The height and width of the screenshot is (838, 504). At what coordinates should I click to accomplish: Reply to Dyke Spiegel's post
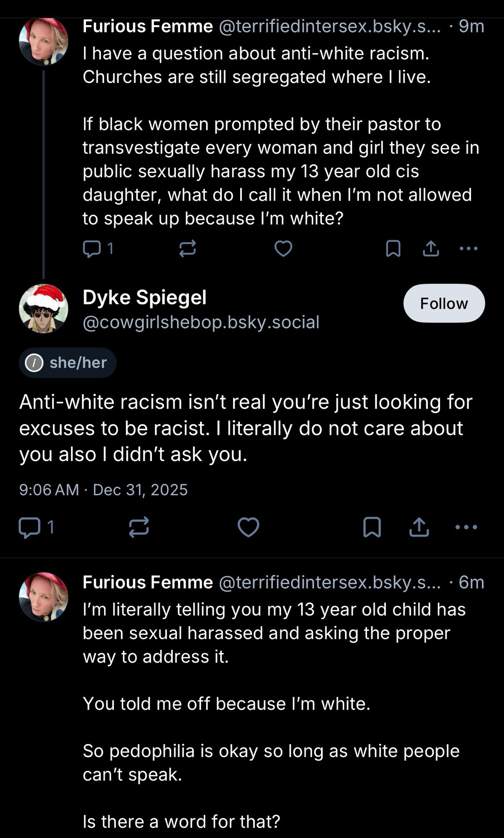click(x=29, y=527)
